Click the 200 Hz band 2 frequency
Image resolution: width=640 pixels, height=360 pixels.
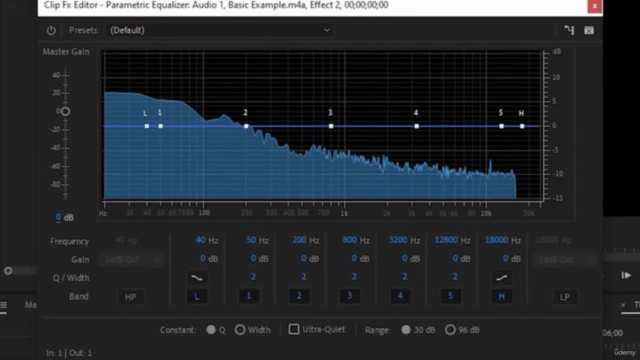coord(299,240)
